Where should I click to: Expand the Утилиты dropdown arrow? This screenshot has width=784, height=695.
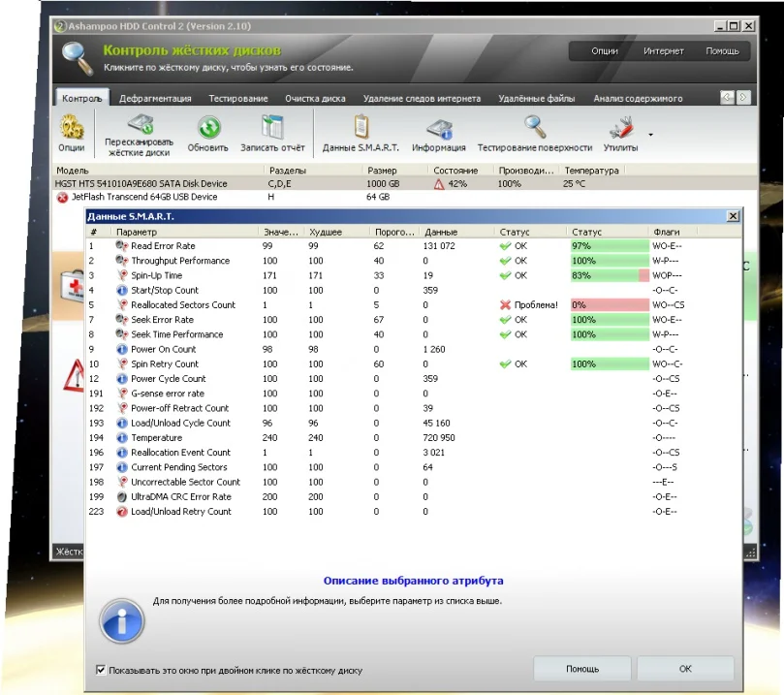(x=650, y=135)
